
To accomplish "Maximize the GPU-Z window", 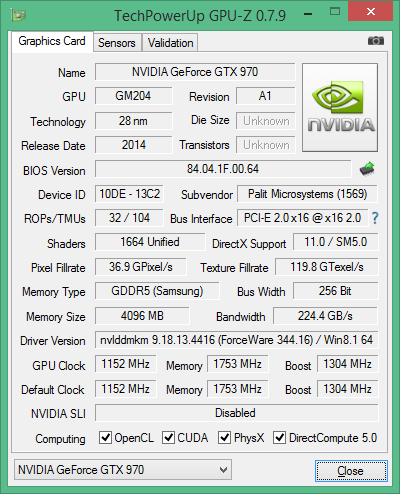I will coord(335,12).
